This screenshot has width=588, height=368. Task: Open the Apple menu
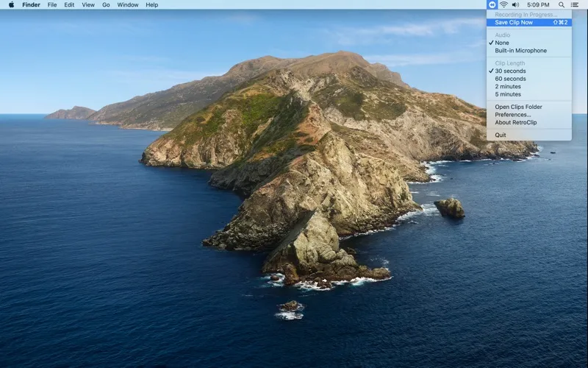(x=11, y=5)
